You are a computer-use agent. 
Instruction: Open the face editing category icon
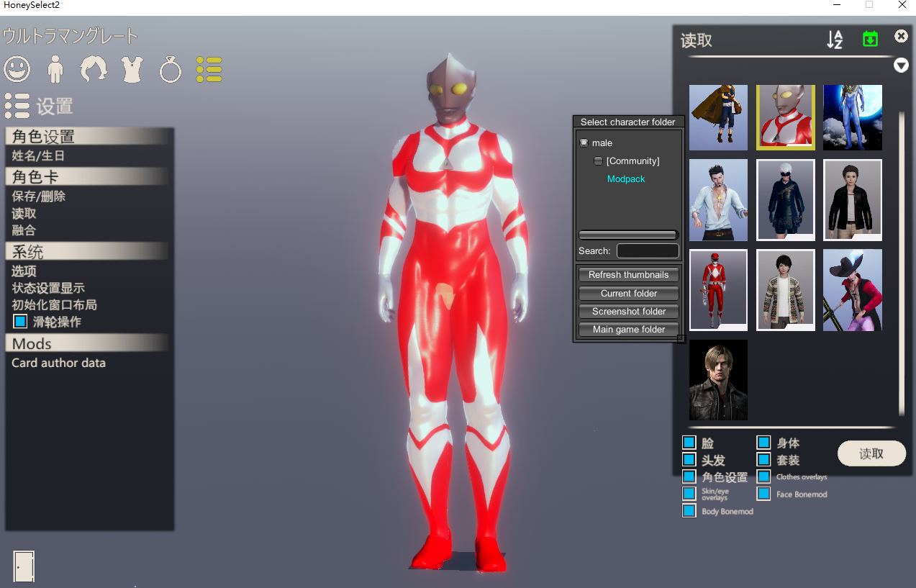[17, 69]
